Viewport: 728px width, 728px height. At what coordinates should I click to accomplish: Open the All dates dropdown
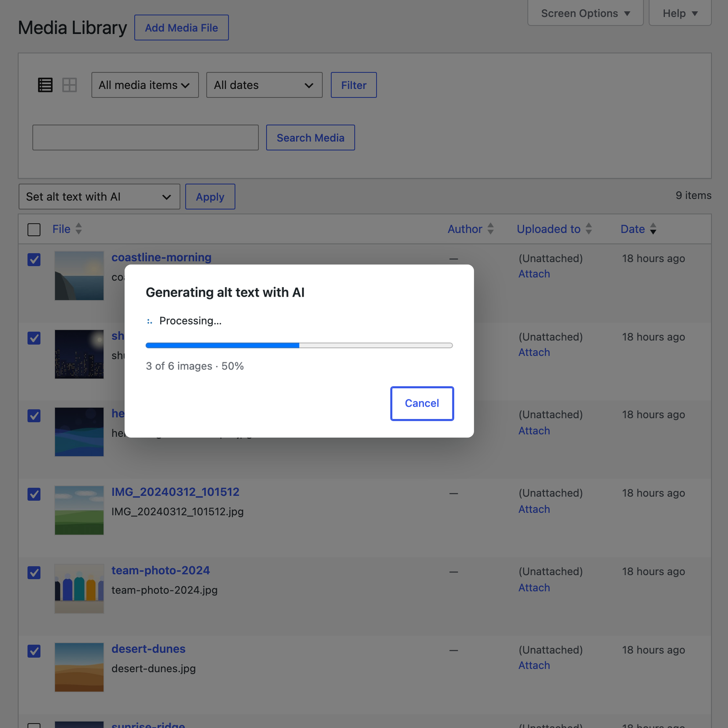tap(264, 85)
